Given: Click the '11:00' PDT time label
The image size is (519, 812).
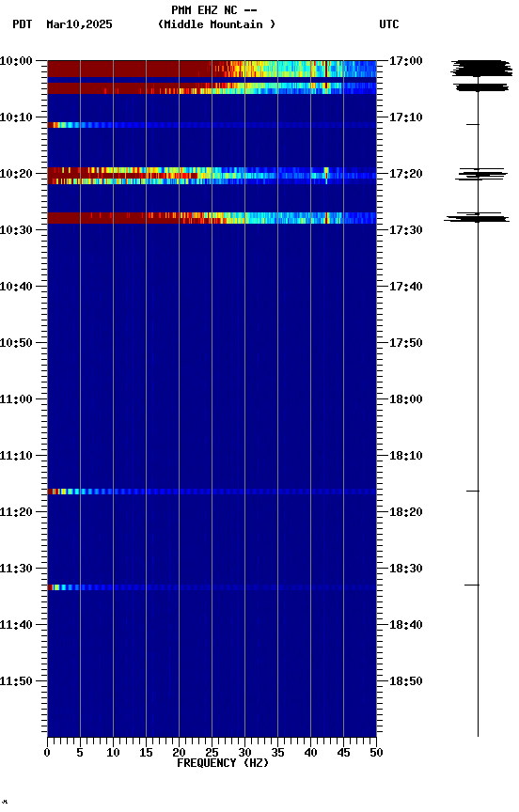Looking at the screenshot, I should [16, 399].
